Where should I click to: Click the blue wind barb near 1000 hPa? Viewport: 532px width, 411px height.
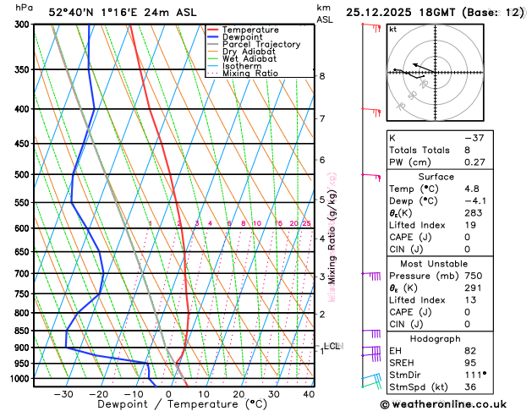coord(371,377)
